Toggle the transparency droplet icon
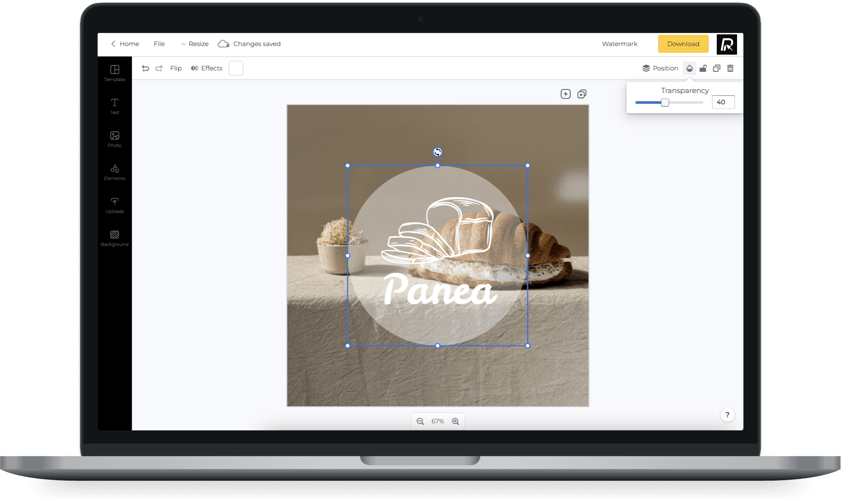Viewport: 841px width, 504px height. point(689,68)
